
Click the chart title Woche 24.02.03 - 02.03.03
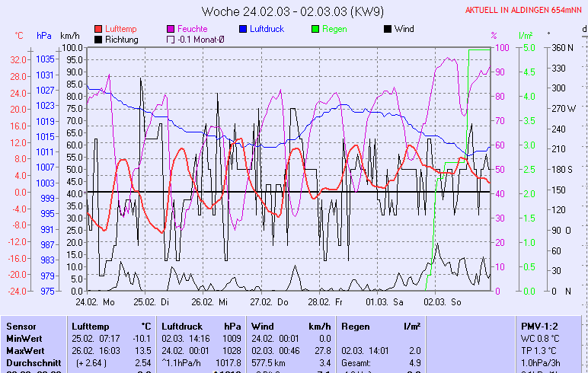click(x=293, y=11)
